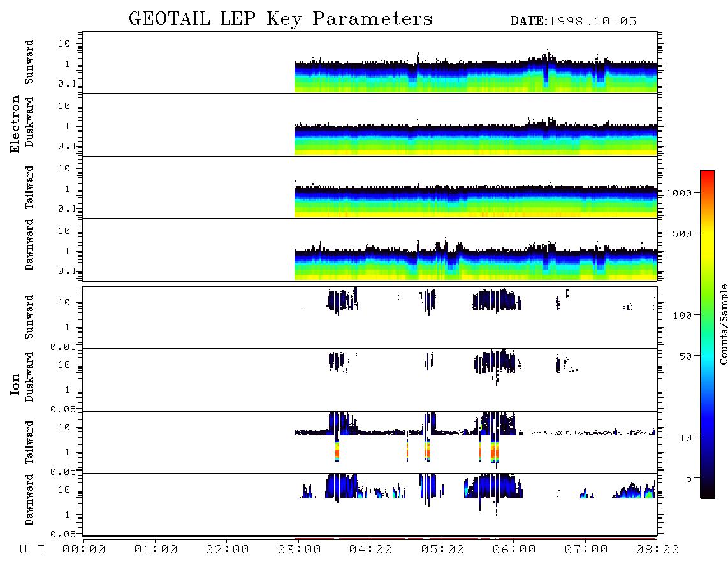Click the "500" colorbar tick value

(682, 234)
